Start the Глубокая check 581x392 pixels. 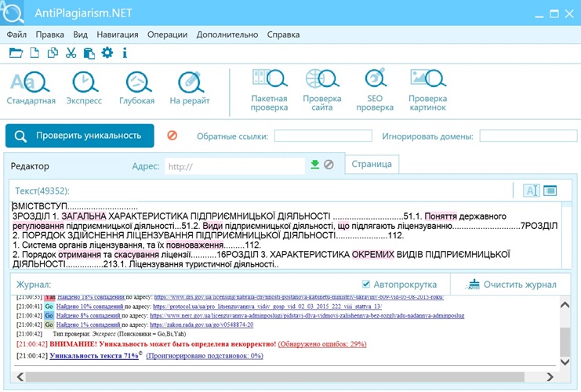point(137,88)
